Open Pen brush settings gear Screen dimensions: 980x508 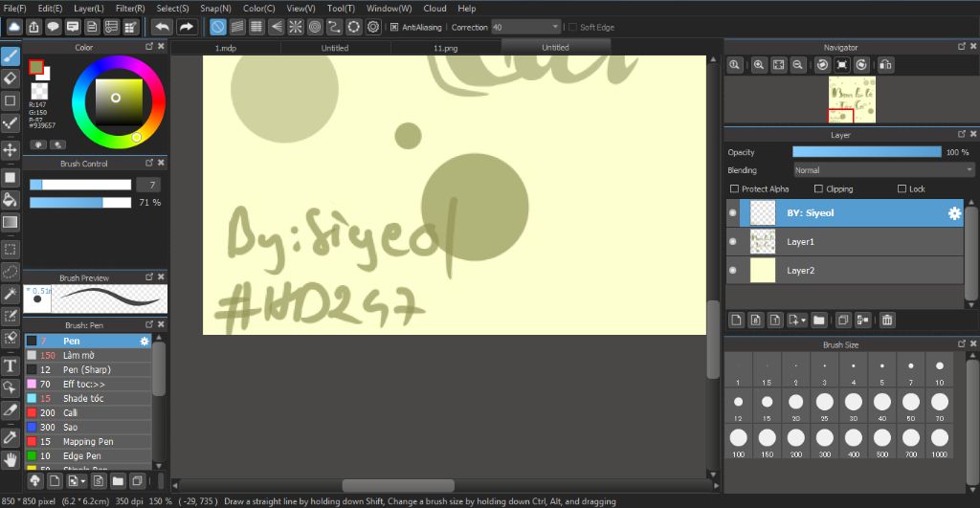(145, 342)
